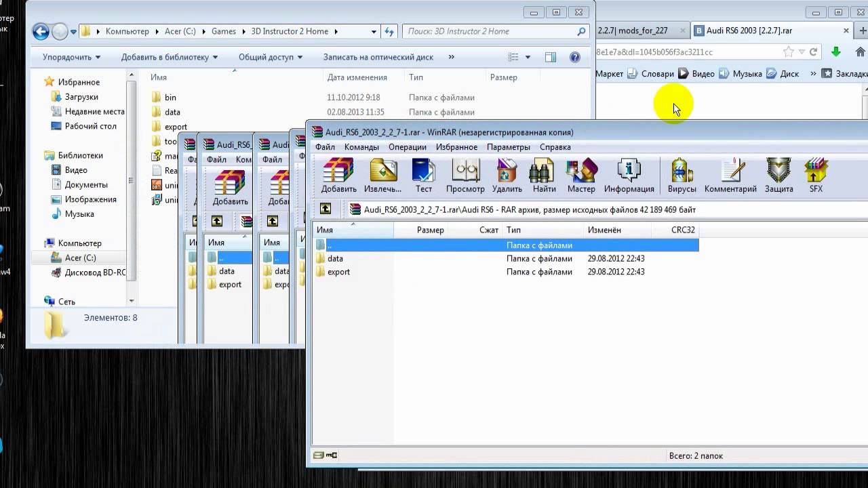Expand the Упорядочить (Organize) dropdown
Screen dimensions: 868x488
pos(71,58)
